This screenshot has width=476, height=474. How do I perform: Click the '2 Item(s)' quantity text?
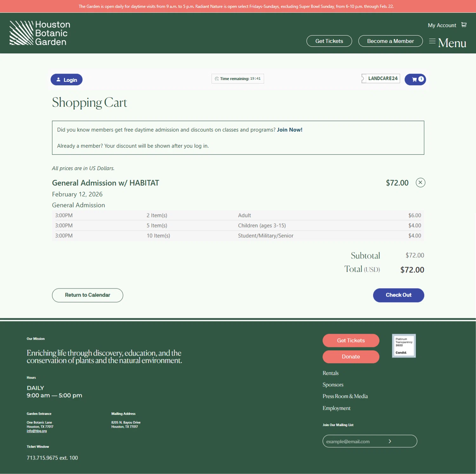pyautogui.click(x=157, y=215)
